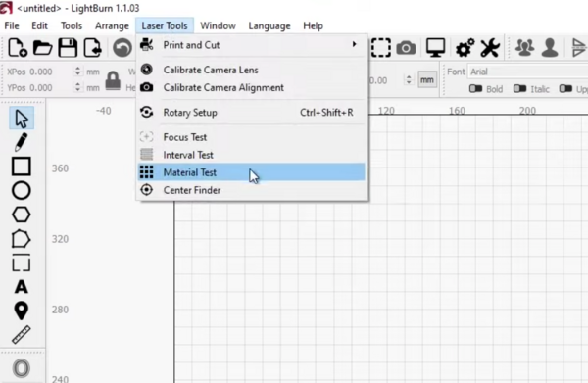
Task: Click the single user ungroup icon
Action: 550,48
